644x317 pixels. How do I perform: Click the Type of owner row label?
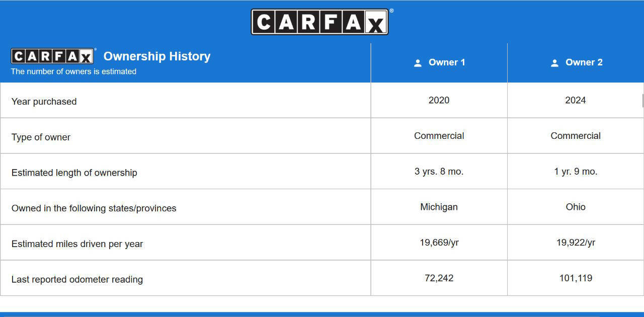(41, 137)
